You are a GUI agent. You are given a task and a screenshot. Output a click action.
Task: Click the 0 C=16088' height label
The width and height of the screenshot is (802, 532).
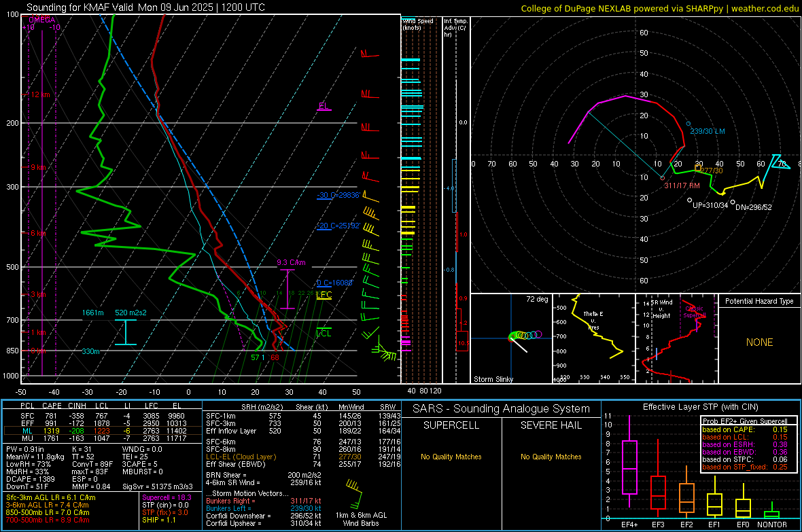[x=335, y=283]
